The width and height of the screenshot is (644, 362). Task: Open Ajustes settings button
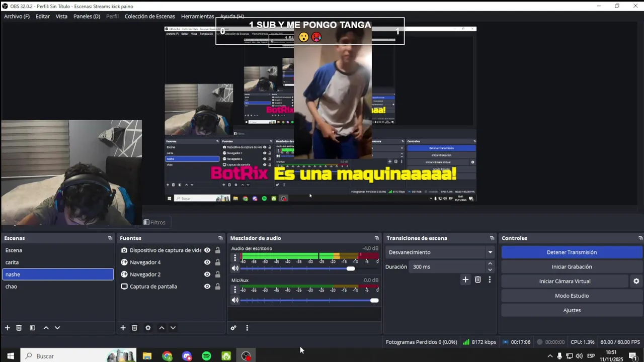coord(572,310)
